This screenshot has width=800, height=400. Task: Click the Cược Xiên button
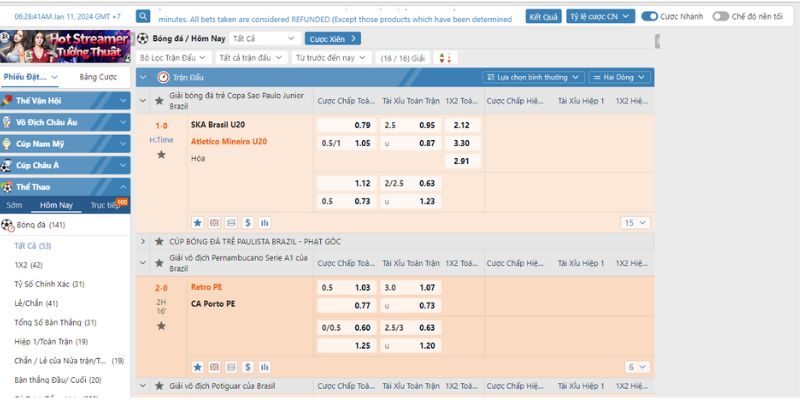pos(333,38)
